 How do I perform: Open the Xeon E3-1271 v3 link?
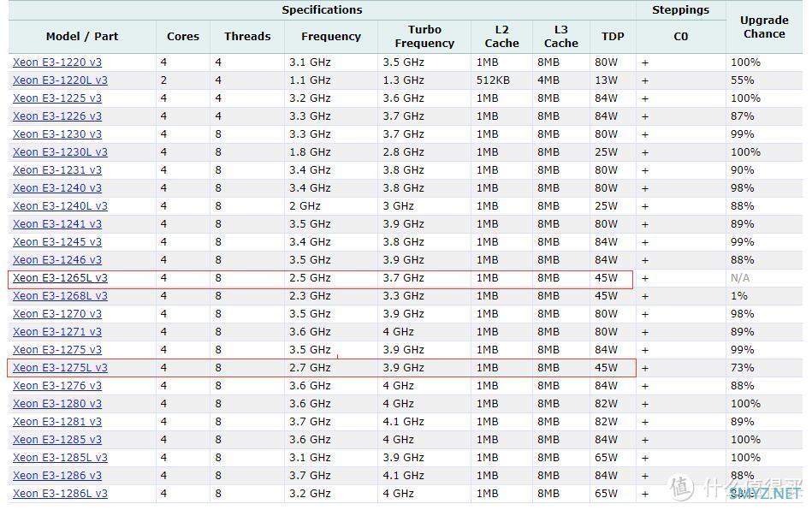pyautogui.click(x=57, y=331)
